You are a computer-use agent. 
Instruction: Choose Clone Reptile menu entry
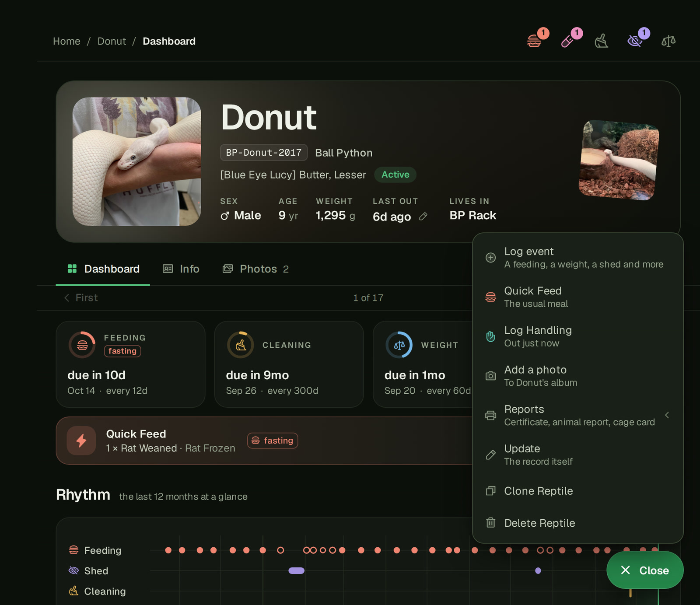tap(578, 491)
